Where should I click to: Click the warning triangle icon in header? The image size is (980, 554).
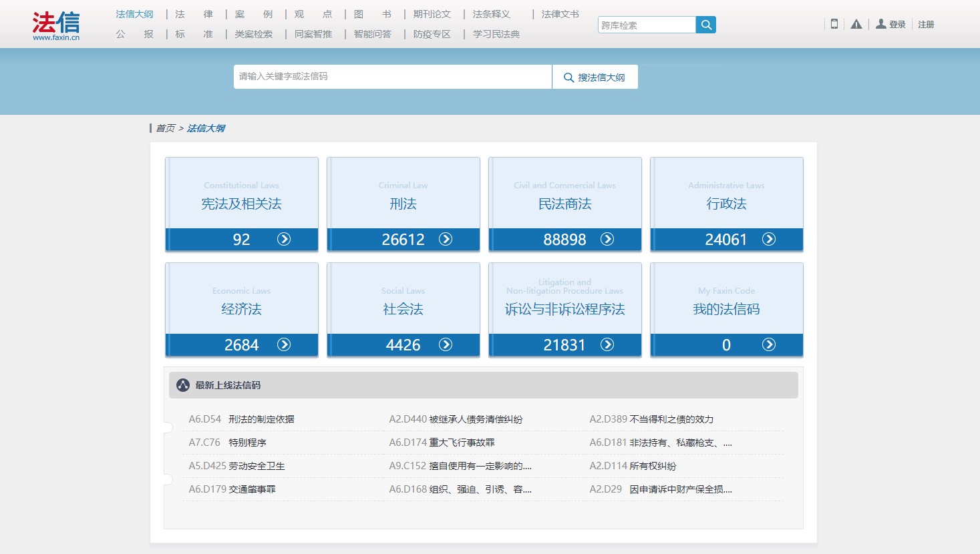[x=856, y=24]
